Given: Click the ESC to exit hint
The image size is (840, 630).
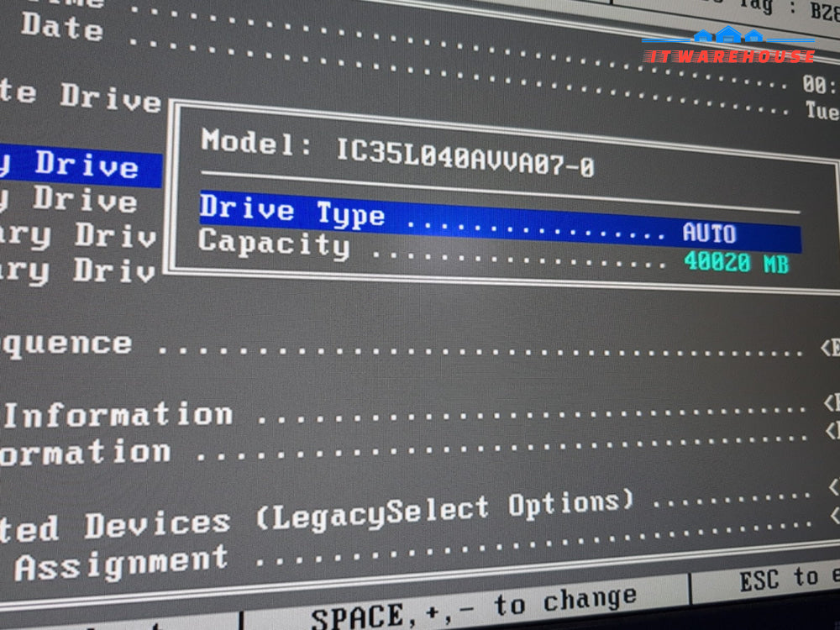Looking at the screenshot, I should pyautogui.click(x=787, y=579).
